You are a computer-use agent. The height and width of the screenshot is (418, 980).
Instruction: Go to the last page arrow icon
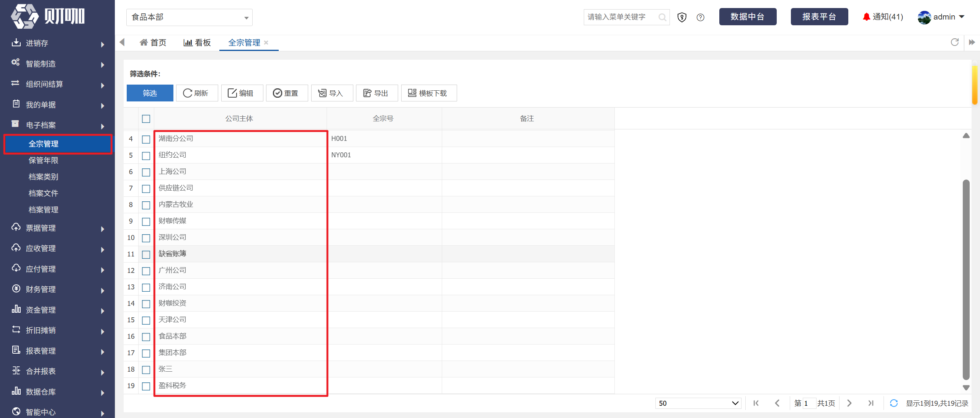click(x=871, y=403)
